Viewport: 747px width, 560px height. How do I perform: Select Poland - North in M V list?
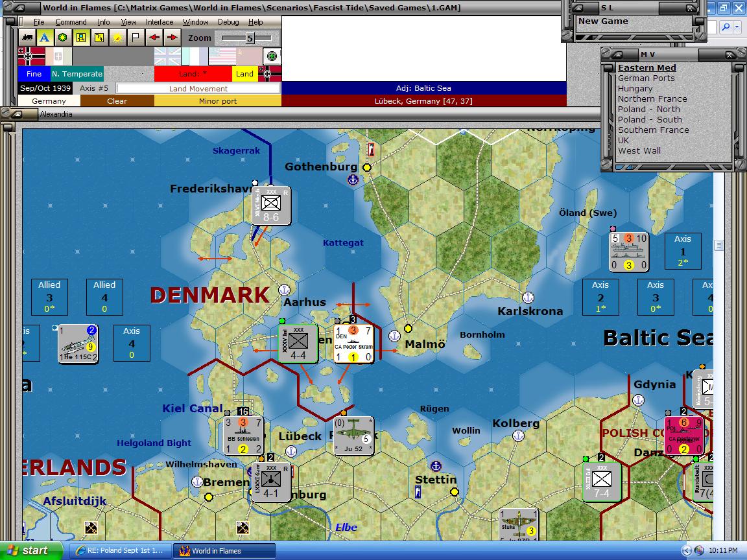(x=649, y=109)
